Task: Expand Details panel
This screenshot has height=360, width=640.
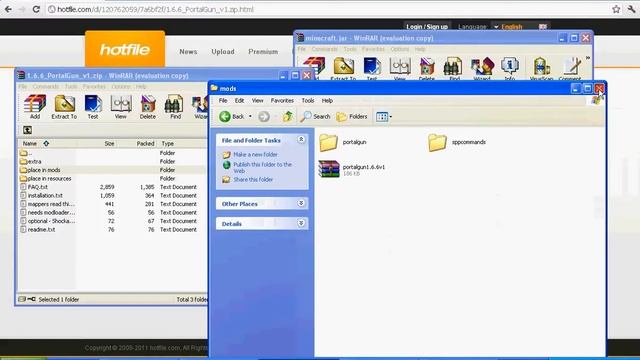Action: click(x=301, y=223)
